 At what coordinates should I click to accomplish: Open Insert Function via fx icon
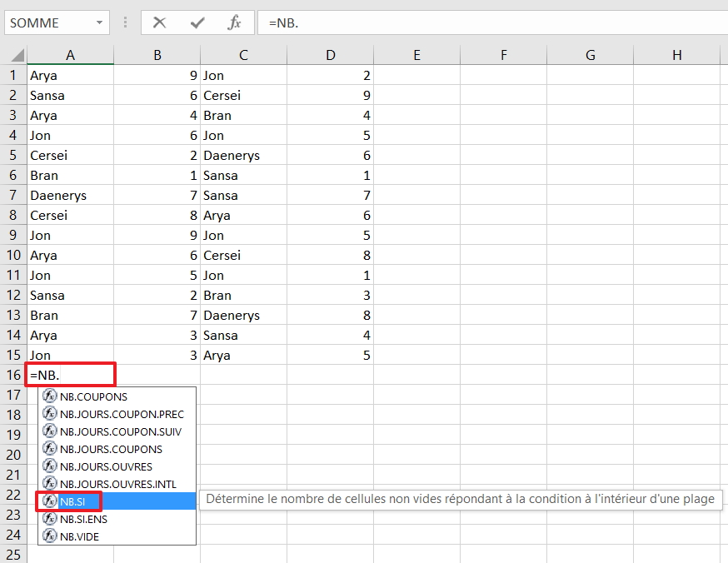click(x=235, y=22)
